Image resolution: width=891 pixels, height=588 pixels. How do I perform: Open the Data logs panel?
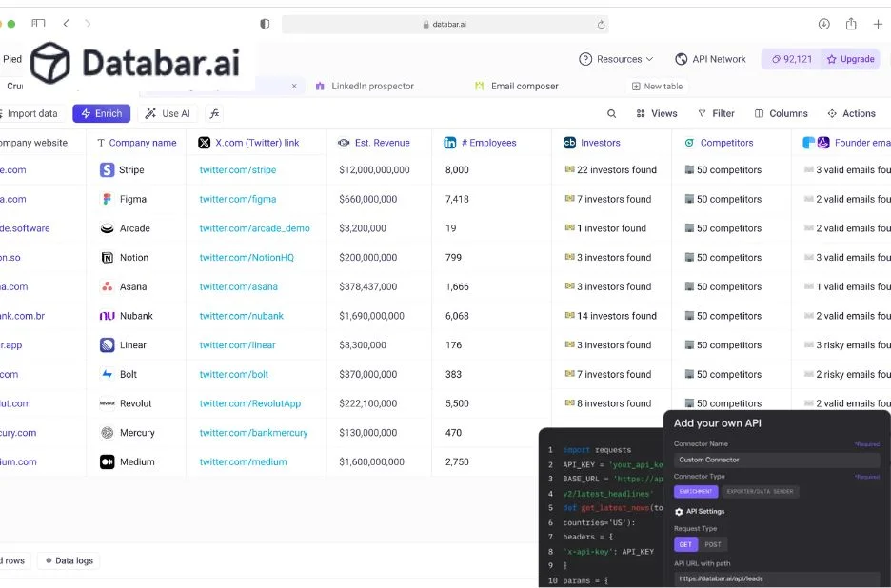pyautogui.click(x=69, y=560)
